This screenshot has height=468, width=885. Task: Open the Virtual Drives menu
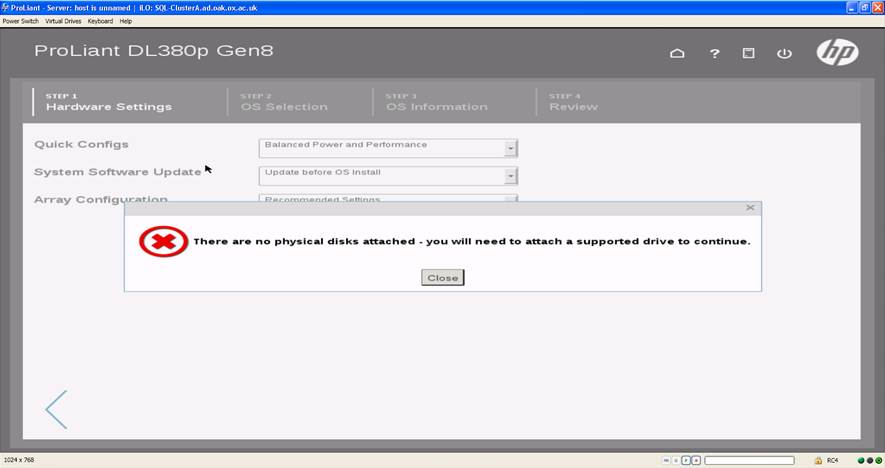64,21
